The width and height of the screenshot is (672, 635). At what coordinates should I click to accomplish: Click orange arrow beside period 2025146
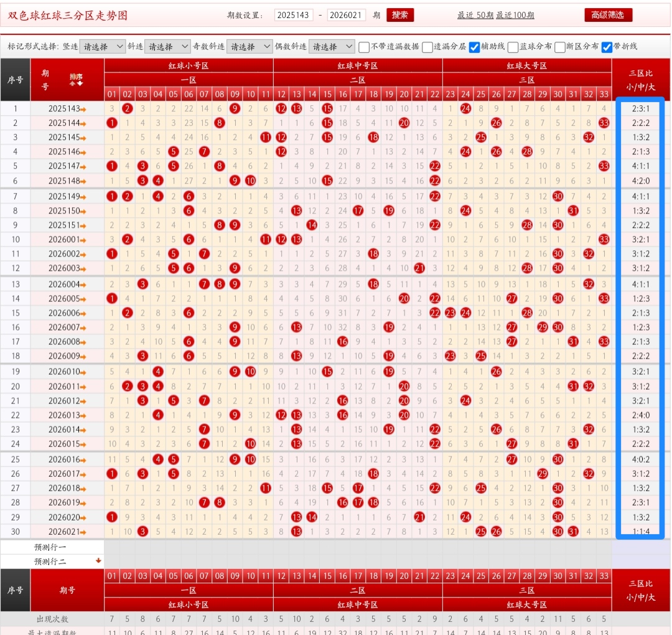tap(83, 153)
